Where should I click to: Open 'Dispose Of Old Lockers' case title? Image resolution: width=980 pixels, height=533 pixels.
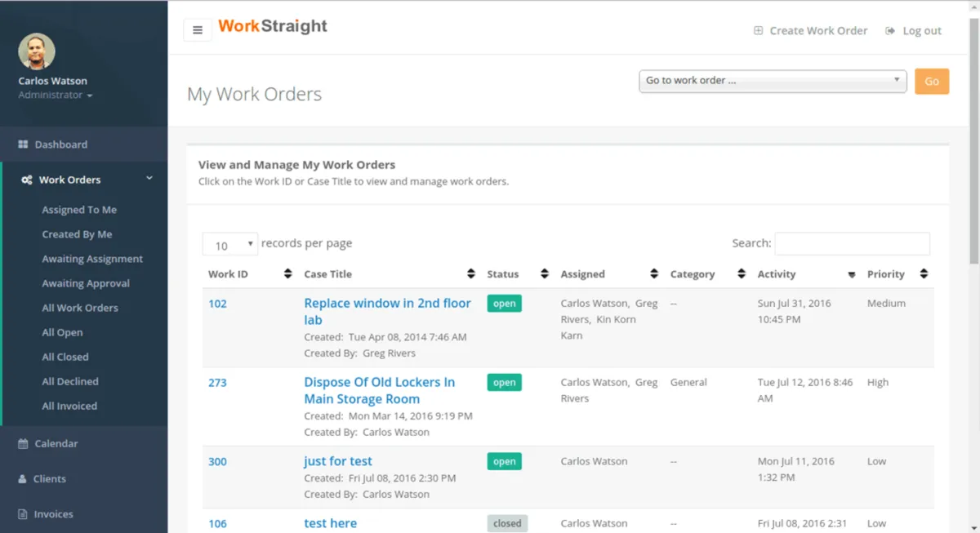point(379,390)
